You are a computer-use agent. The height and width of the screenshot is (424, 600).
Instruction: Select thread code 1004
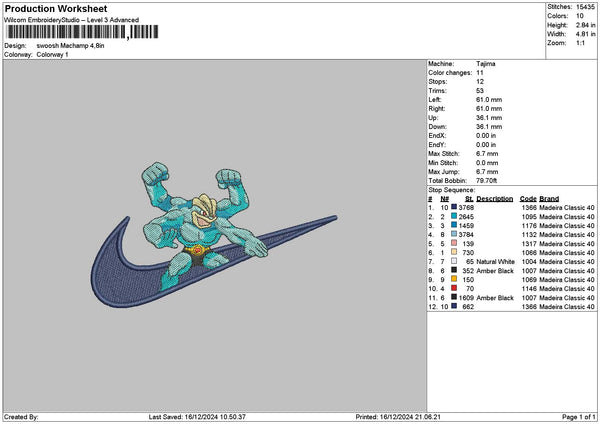529,262
